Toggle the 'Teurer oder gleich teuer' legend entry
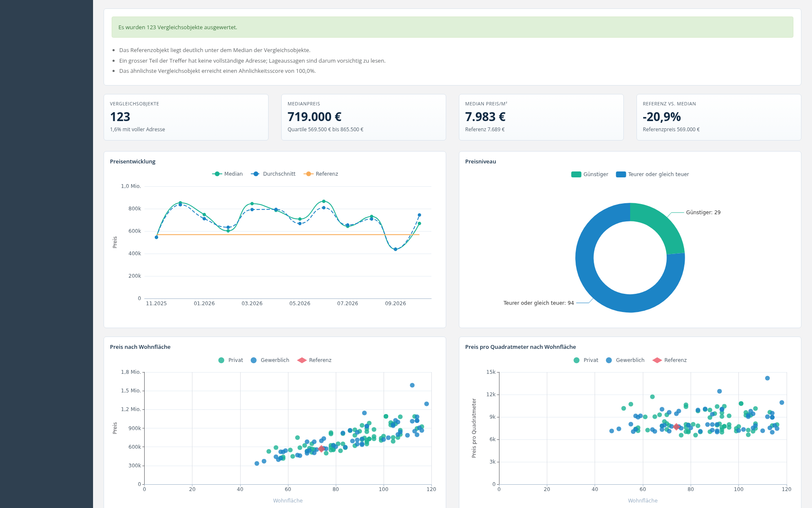This screenshot has height=508, width=812. coord(652,174)
